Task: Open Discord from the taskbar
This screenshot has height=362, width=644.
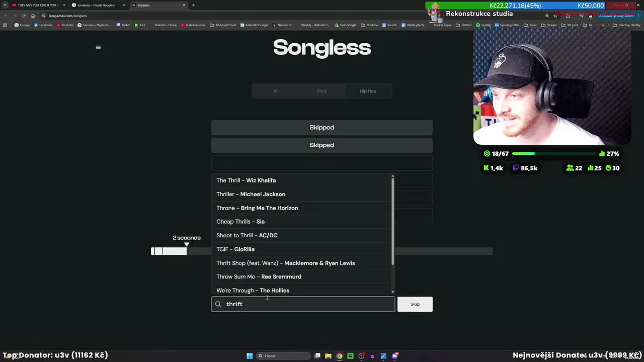Action: click(x=395, y=356)
